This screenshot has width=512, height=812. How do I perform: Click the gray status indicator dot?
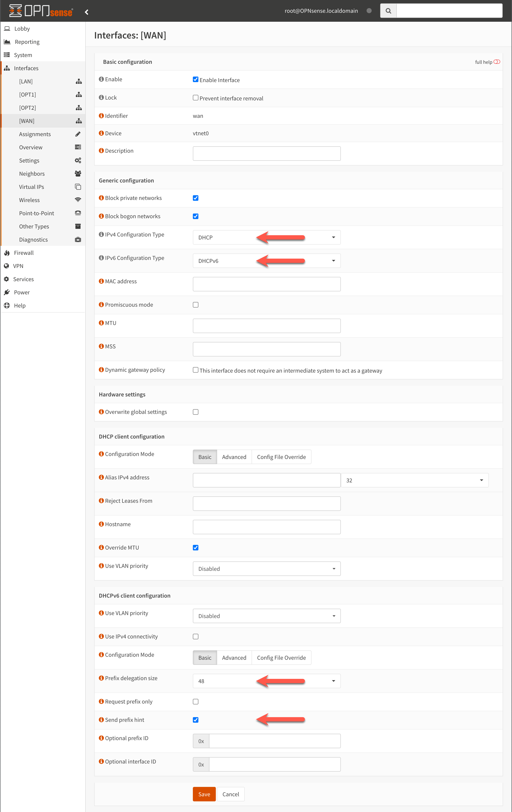coord(369,11)
